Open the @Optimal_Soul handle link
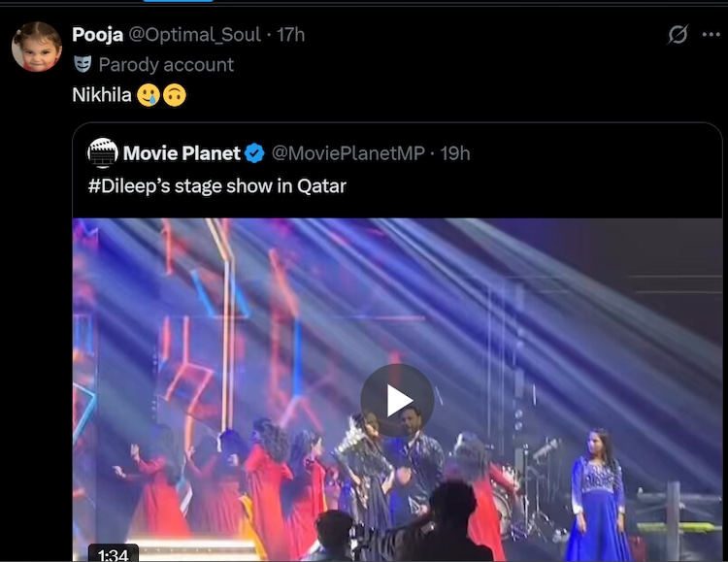The image size is (728, 562). tap(195, 35)
